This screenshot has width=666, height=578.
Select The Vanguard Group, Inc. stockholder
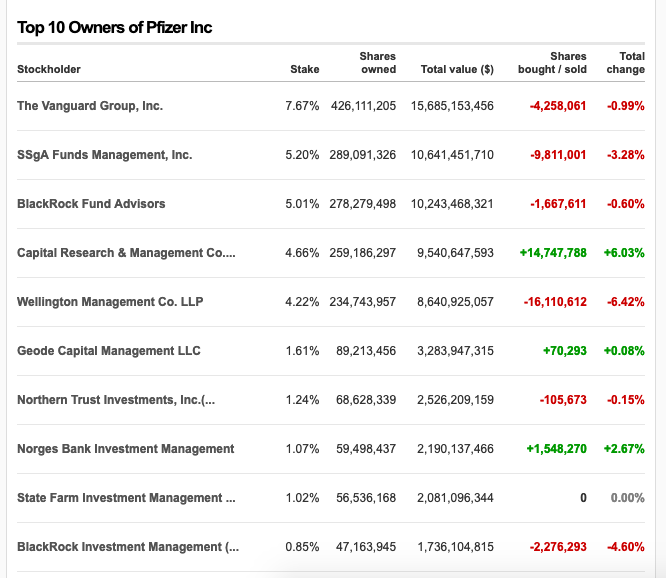pos(90,106)
